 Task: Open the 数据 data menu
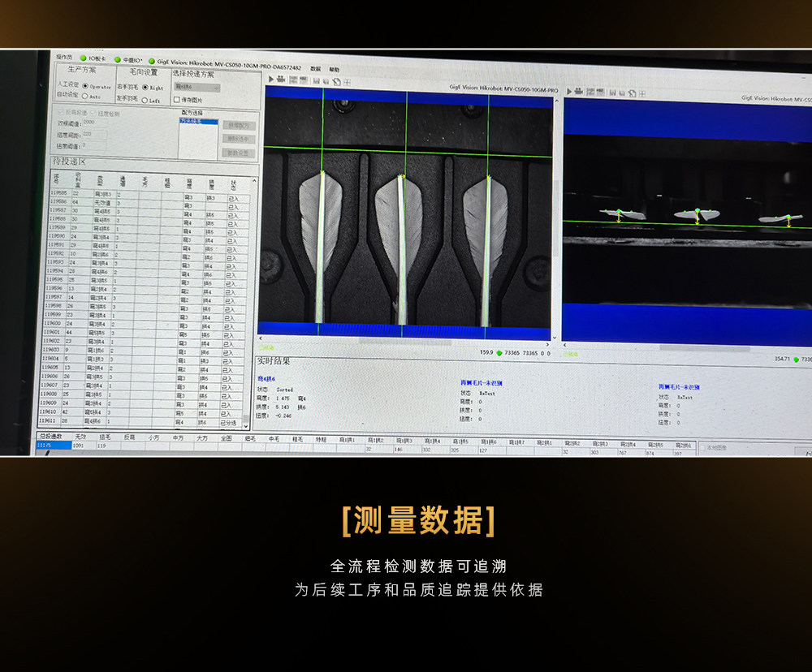coord(315,68)
